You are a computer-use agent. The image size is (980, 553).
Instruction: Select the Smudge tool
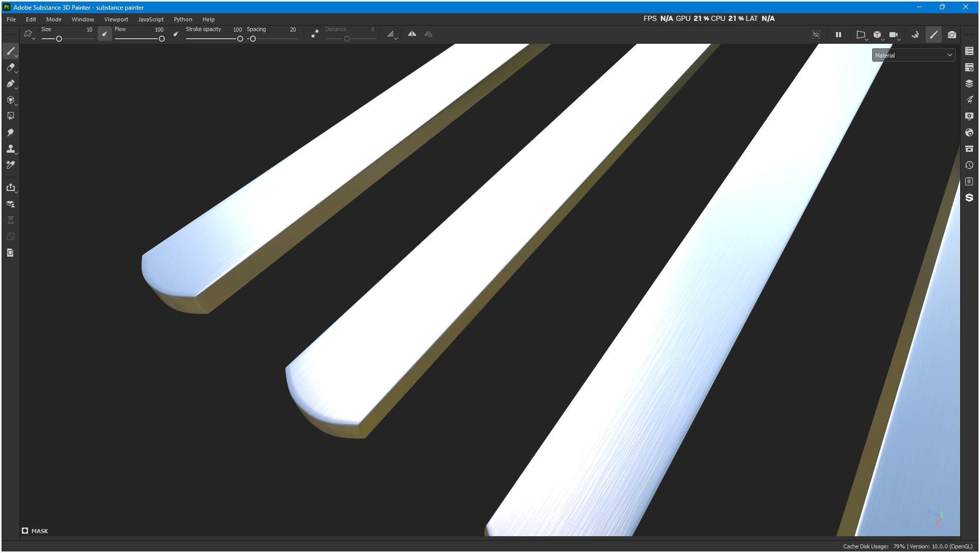[x=10, y=132]
